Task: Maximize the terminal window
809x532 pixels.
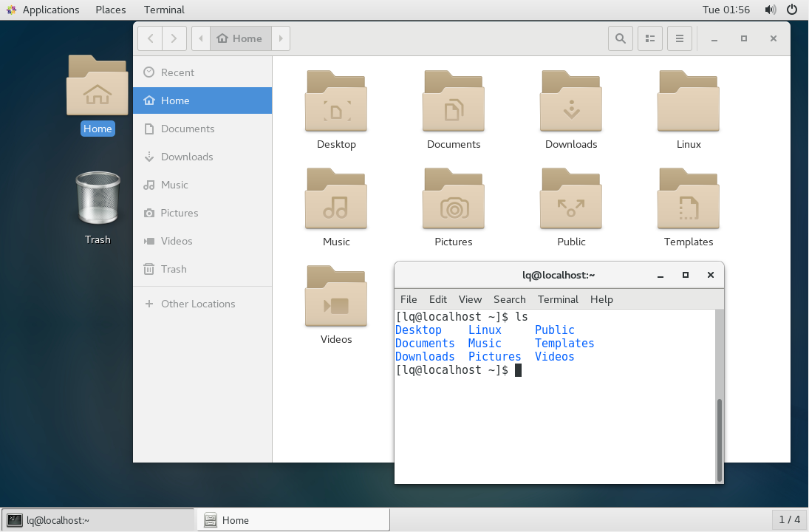Action: 685,275
